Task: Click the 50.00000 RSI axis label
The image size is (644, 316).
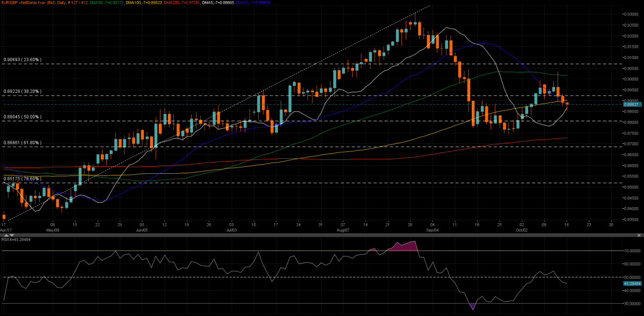Action: [631, 277]
